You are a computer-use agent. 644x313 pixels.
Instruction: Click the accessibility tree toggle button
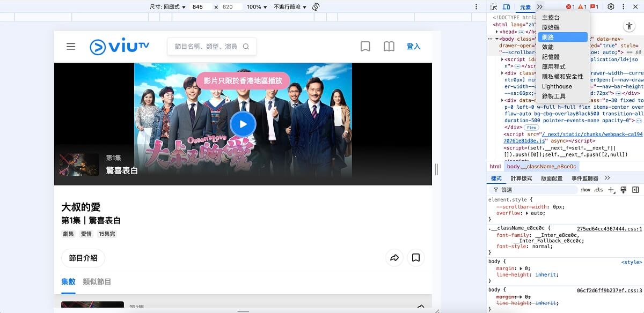click(629, 26)
